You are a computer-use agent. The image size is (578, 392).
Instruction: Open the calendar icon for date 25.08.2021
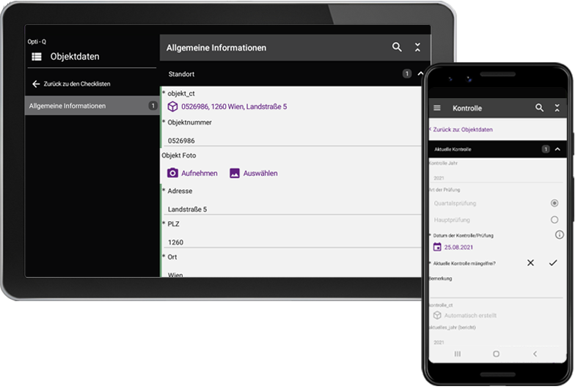coord(436,247)
